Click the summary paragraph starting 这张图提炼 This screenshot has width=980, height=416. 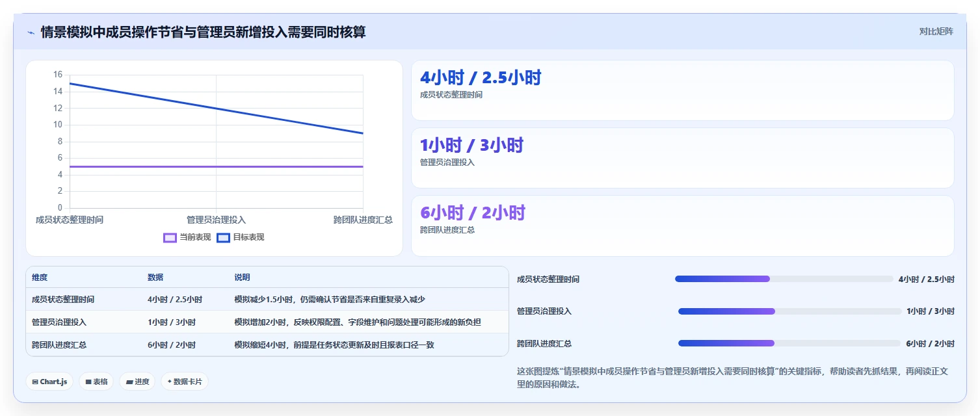click(x=732, y=378)
